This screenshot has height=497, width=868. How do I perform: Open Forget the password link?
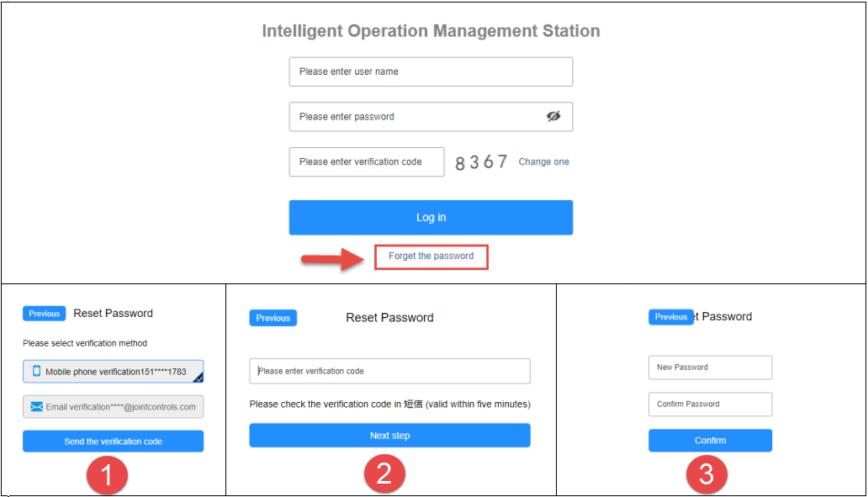(431, 256)
